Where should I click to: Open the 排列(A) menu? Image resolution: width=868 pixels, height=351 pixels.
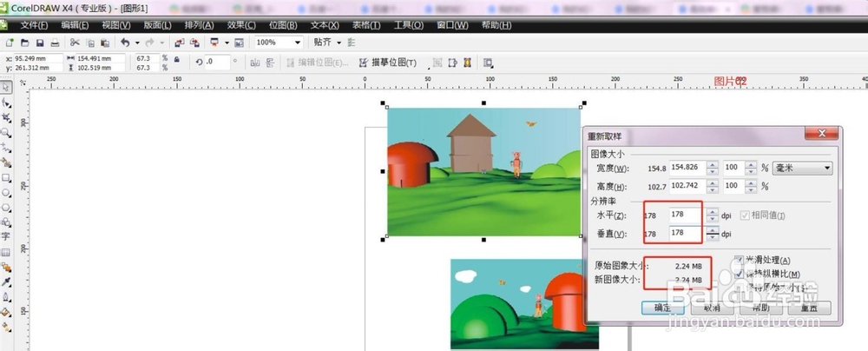pyautogui.click(x=200, y=25)
